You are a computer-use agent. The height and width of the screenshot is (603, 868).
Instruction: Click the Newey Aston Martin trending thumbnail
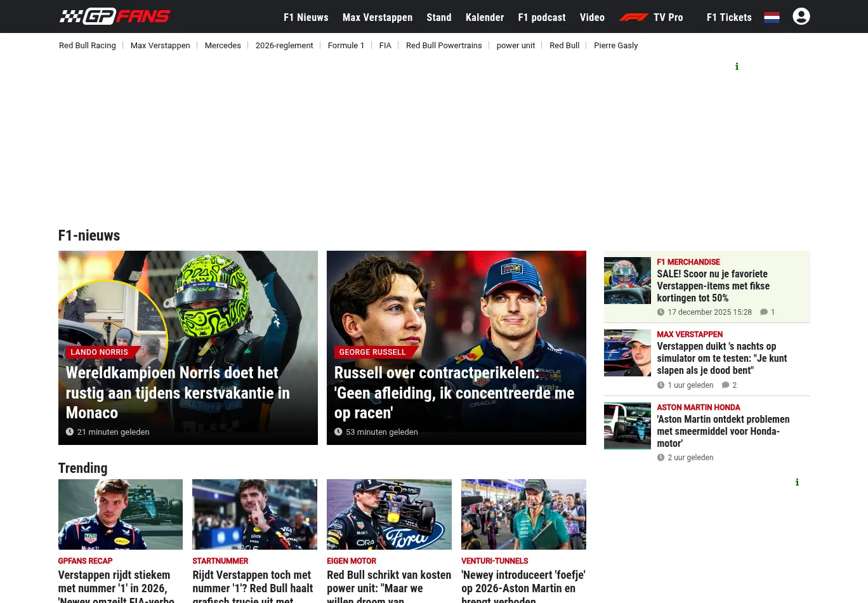pyautogui.click(x=523, y=514)
